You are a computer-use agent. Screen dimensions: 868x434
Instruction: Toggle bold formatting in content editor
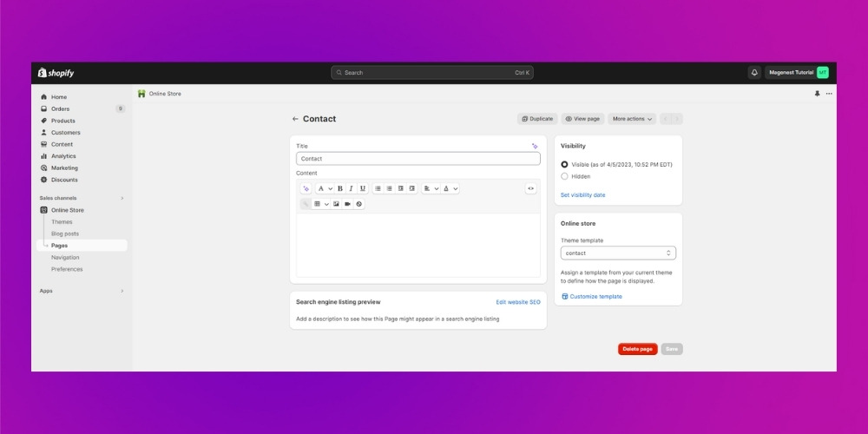tap(340, 188)
